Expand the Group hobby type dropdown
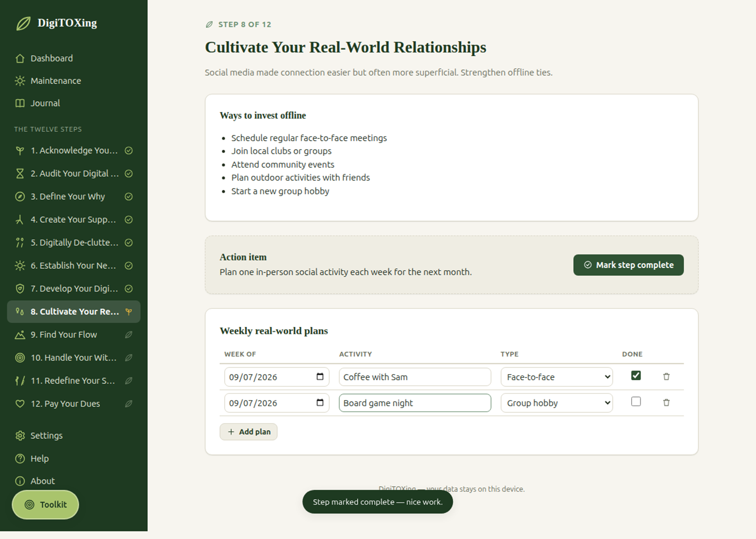The width and height of the screenshot is (756, 539). (557, 403)
